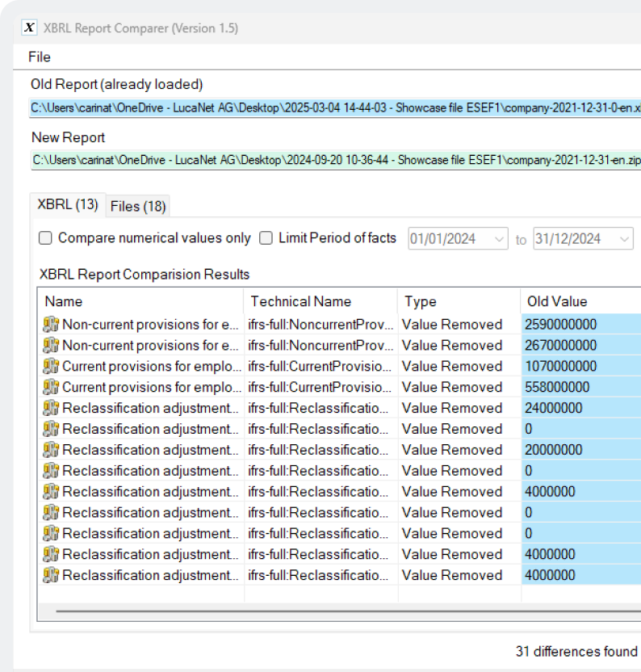Image resolution: width=641 pixels, height=672 pixels.
Task: Click icon of row with value 20000000
Action: point(51,450)
